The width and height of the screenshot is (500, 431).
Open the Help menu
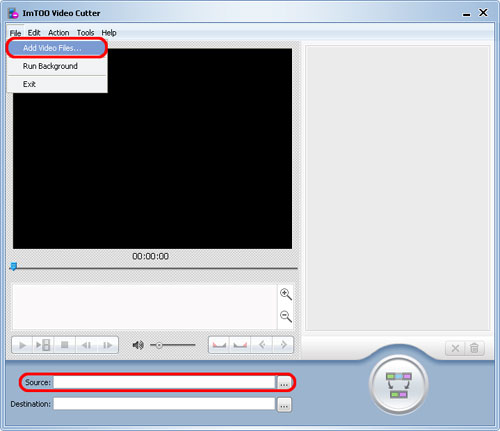tap(109, 33)
